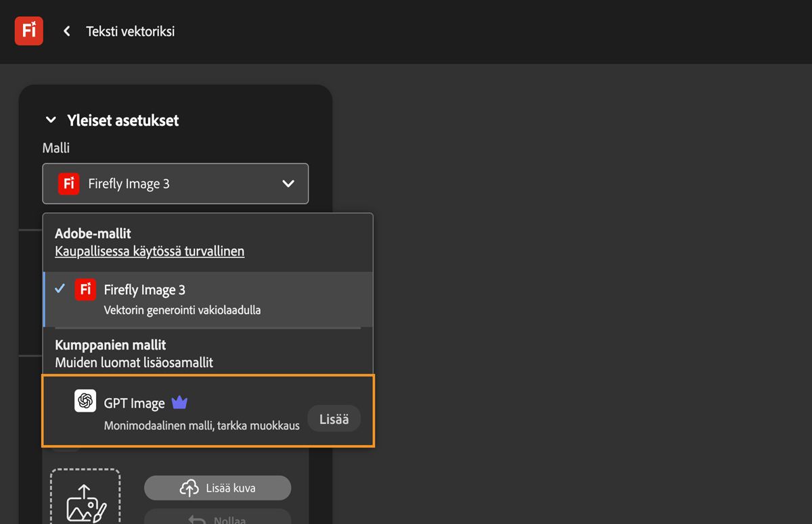This screenshot has width=812, height=524.
Task: Open 'Kaupallisessa käytössä turvallinen' link
Action: (x=150, y=251)
